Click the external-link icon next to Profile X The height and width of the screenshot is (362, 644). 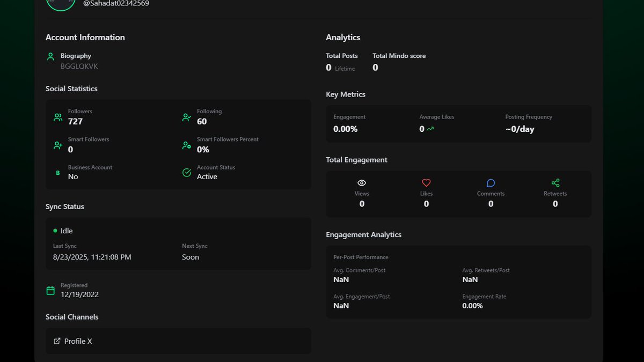point(56,341)
